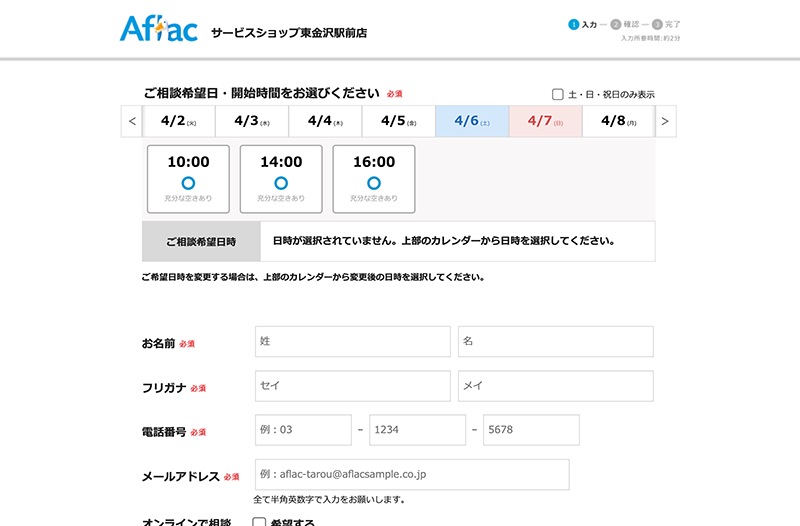
Task: Enable weekends and holidays only checkbox
Action: pyautogui.click(x=558, y=95)
